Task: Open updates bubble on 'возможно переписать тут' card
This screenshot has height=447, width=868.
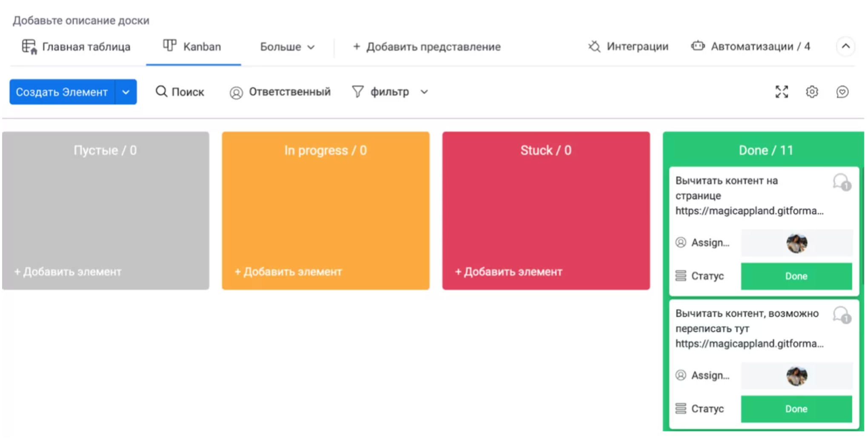Action: 842,315
